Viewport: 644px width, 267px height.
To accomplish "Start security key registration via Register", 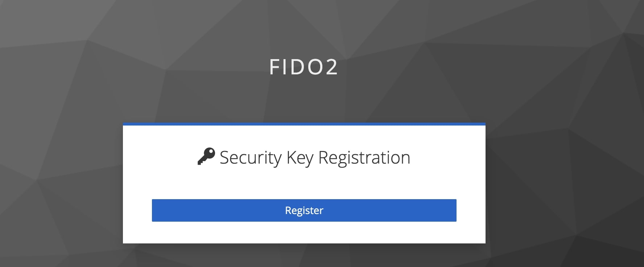I will [x=304, y=210].
